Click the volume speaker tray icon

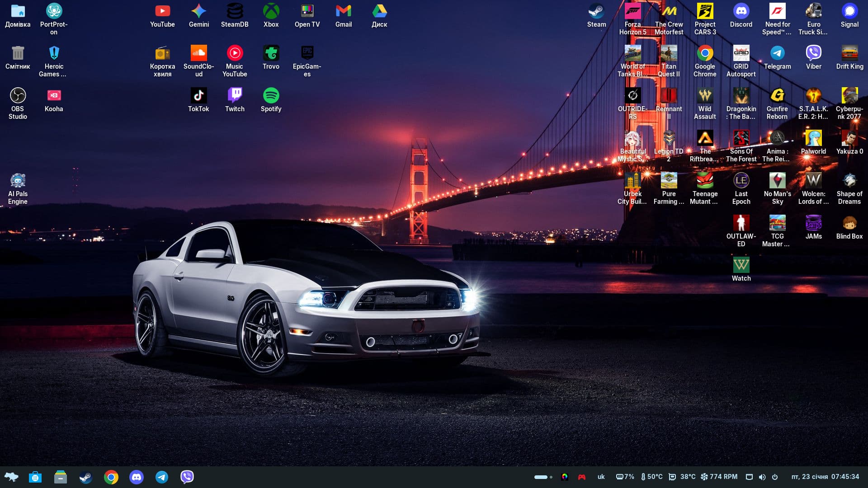point(762,477)
